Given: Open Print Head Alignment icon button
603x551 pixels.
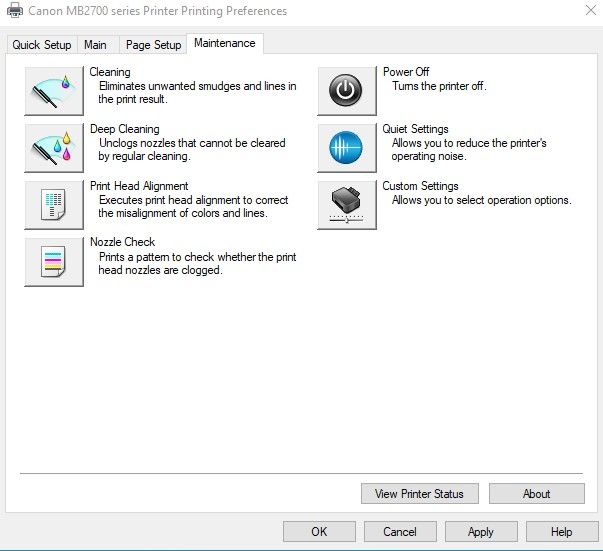Looking at the screenshot, I should coord(54,205).
